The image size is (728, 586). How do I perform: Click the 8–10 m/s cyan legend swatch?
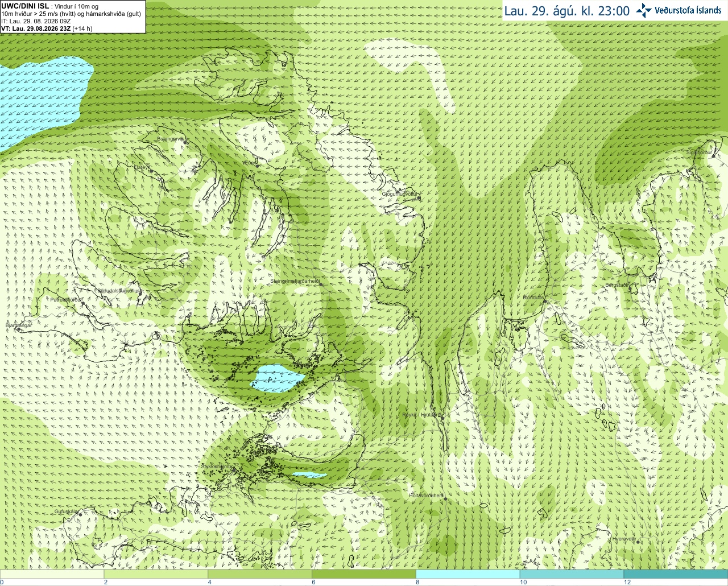pos(468,575)
